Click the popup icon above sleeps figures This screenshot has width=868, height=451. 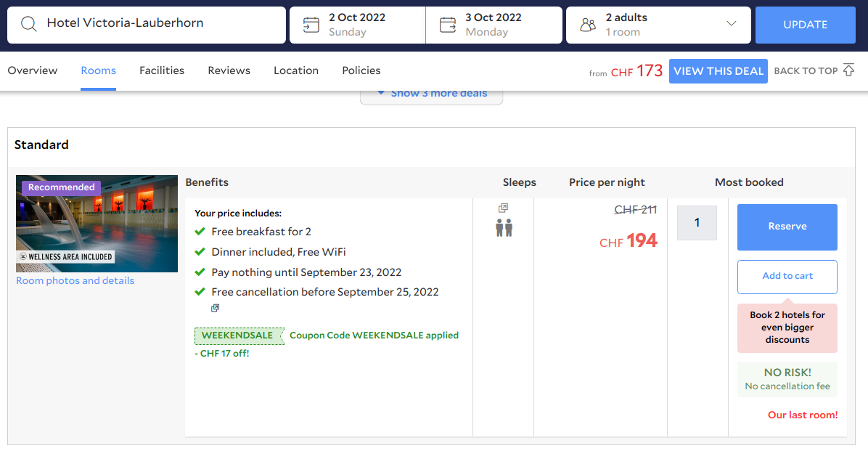point(503,208)
